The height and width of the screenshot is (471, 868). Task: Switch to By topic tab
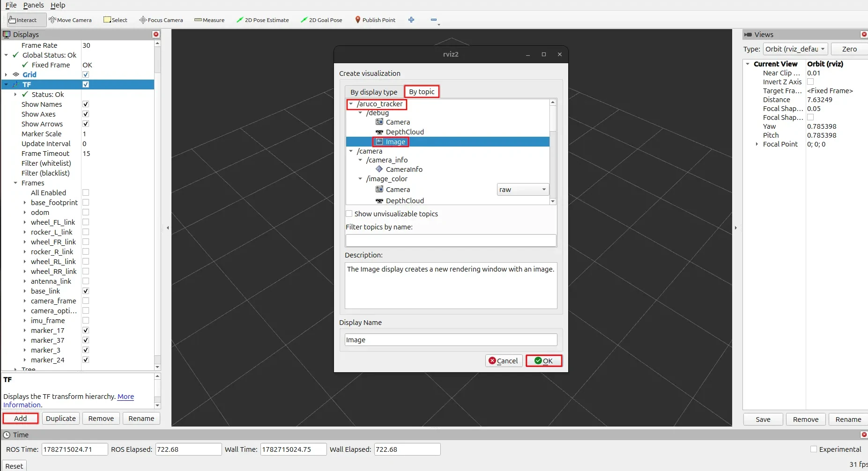[x=422, y=92]
